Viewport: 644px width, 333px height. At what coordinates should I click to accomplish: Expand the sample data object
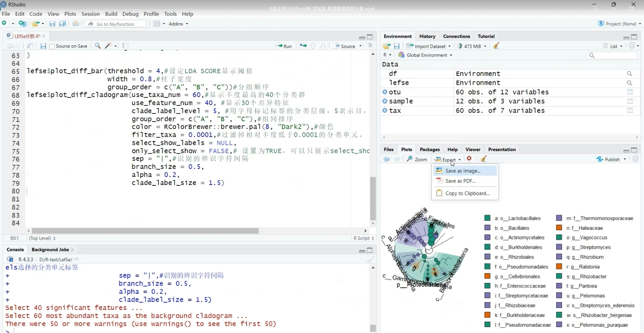click(x=385, y=101)
